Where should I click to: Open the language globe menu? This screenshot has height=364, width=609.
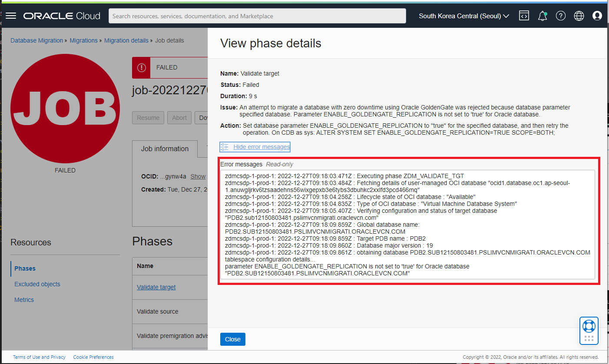tap(579, 16)
